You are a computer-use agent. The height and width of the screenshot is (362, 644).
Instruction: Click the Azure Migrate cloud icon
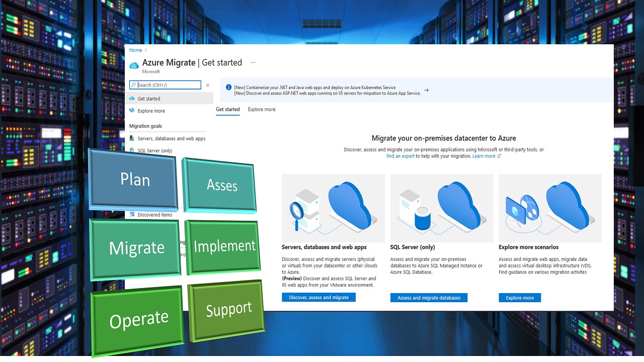(134, 65)
